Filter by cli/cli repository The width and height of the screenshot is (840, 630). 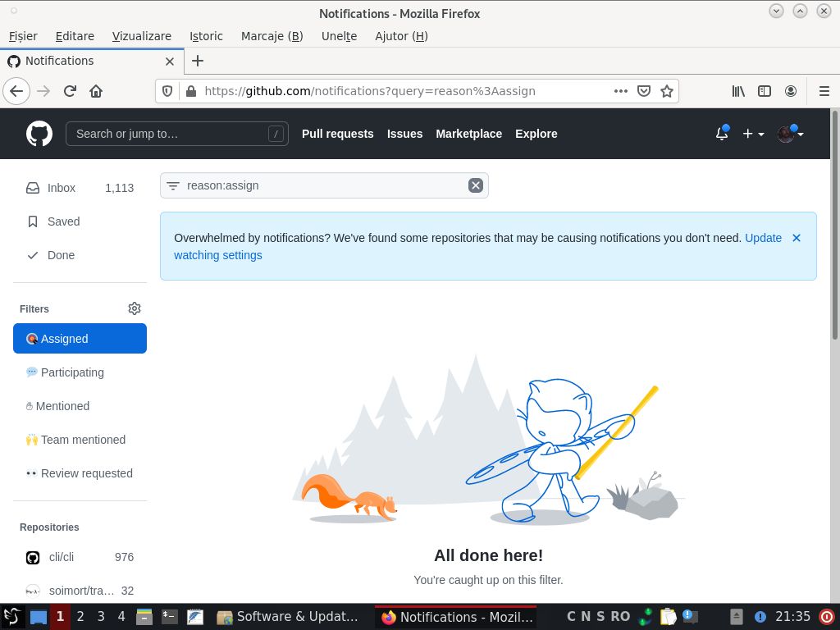(80, 557)
